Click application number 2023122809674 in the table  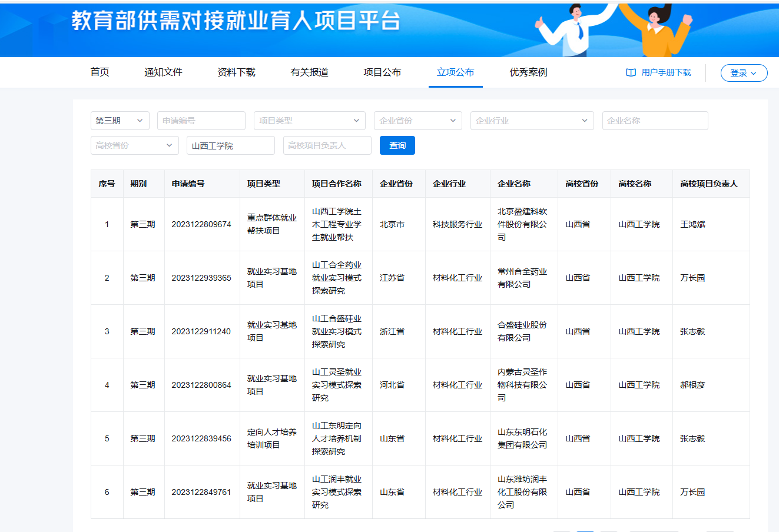coord(201,224)
